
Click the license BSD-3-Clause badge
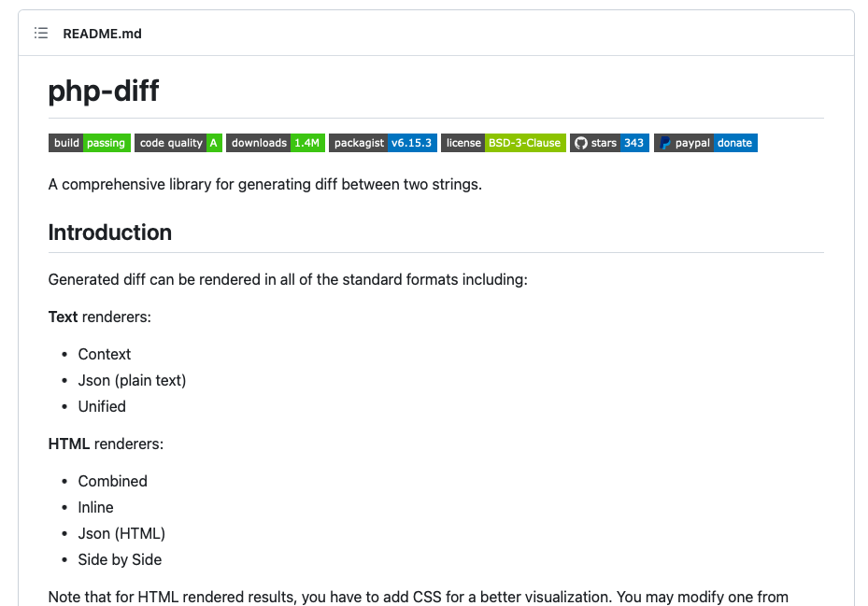[503, 143]
